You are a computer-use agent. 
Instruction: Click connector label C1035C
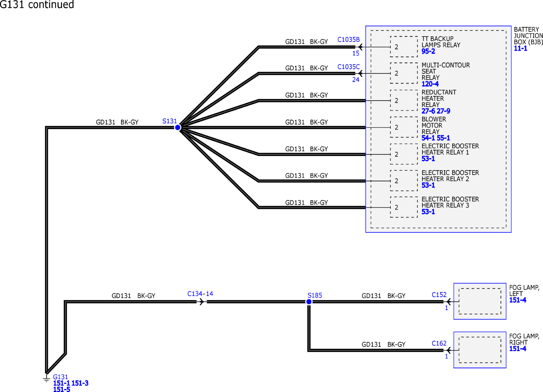pyautogui.click(x=348, y=67)
